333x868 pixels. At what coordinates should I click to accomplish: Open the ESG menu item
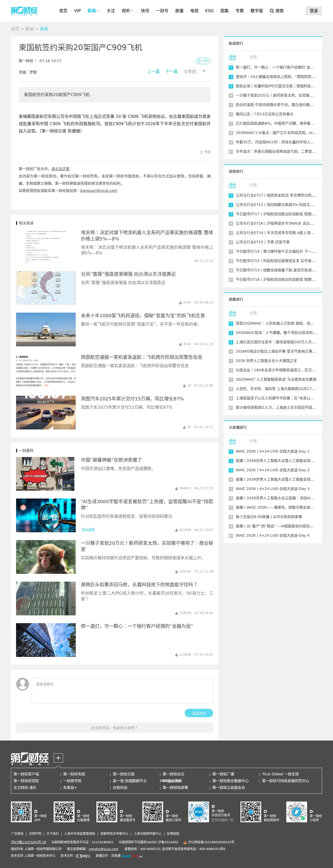(210, 11)
